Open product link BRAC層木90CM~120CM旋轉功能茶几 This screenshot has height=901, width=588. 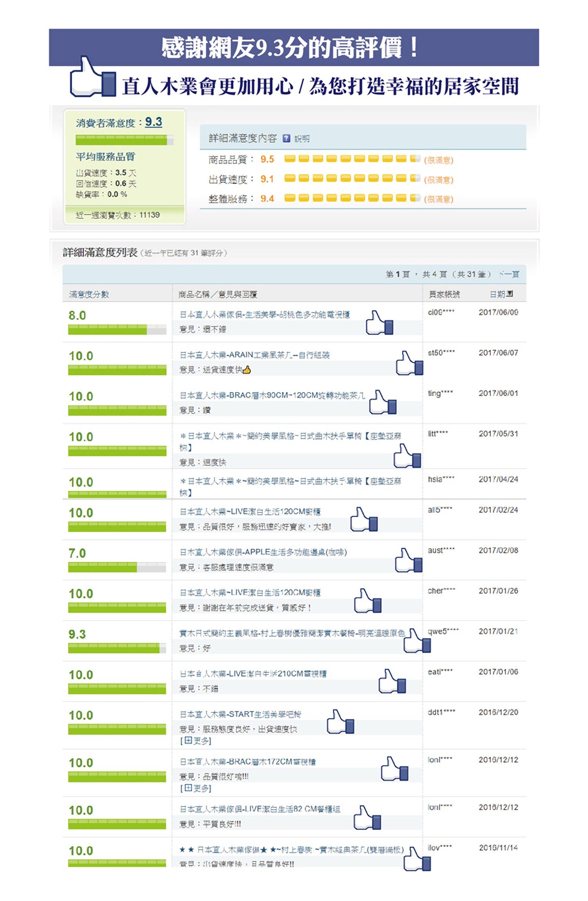(x=272, y=395)
